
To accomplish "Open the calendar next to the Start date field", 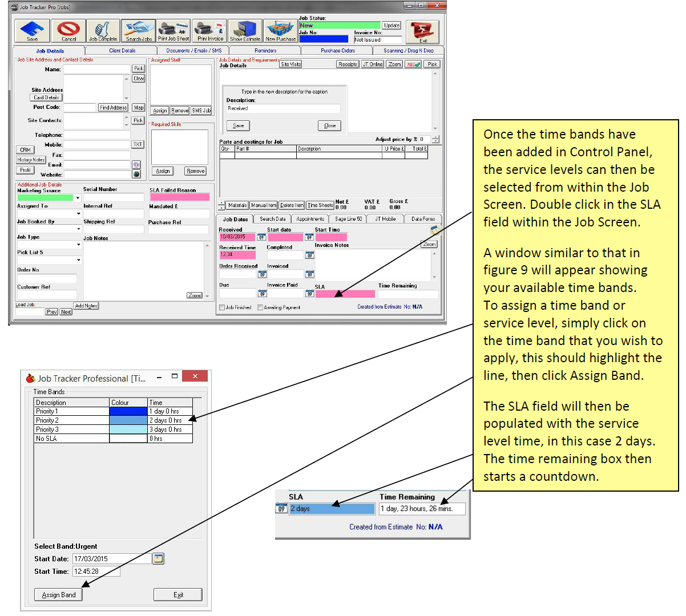I will pos(309,237).
